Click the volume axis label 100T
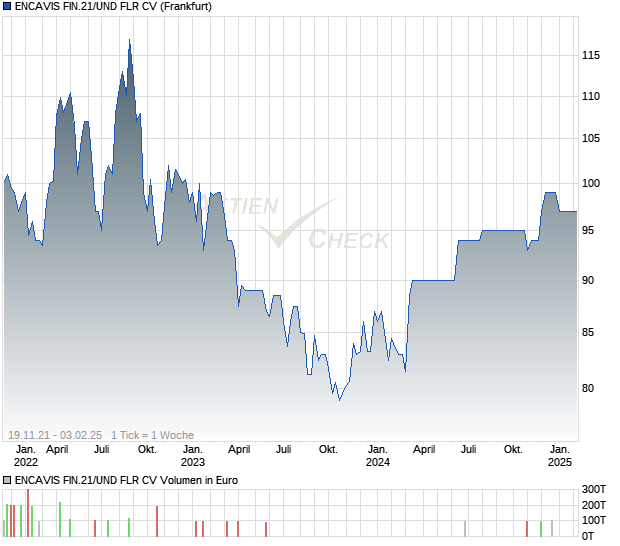 point(594,520)
